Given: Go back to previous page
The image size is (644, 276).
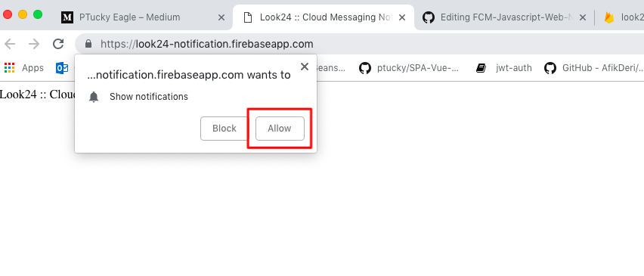Looking at the screenshot, I should click(x=9, y=44).
